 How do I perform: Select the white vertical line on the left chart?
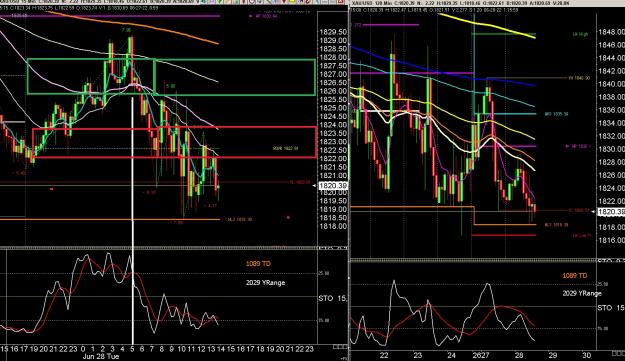coord(132,220)
